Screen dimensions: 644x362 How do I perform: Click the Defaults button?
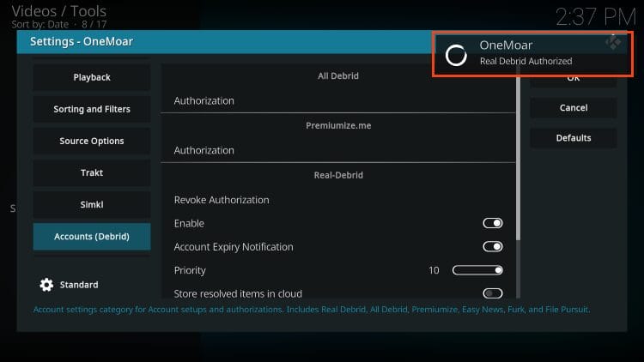click(x=574, y=138)
